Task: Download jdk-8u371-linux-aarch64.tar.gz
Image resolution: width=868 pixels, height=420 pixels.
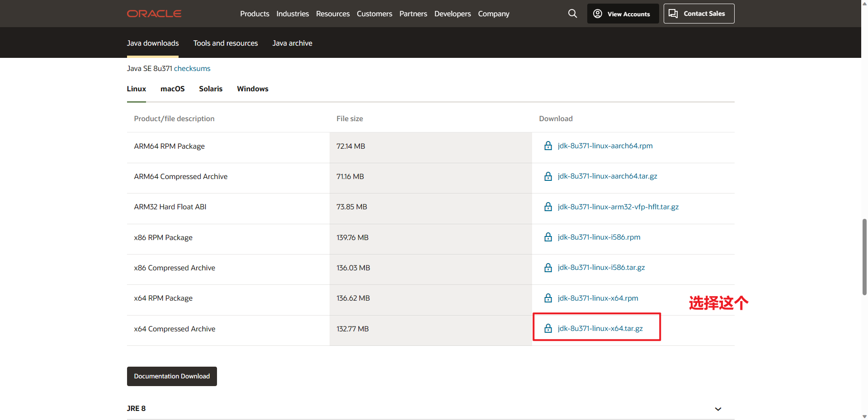Action: 607,176
